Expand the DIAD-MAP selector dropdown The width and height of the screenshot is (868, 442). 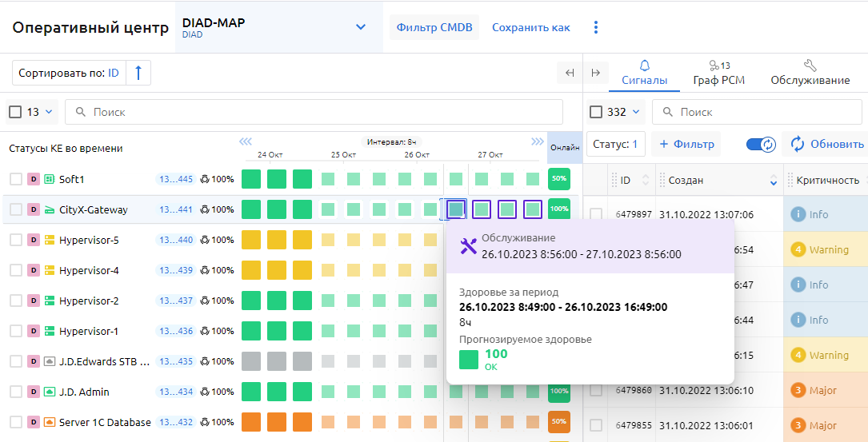[361, 27]
